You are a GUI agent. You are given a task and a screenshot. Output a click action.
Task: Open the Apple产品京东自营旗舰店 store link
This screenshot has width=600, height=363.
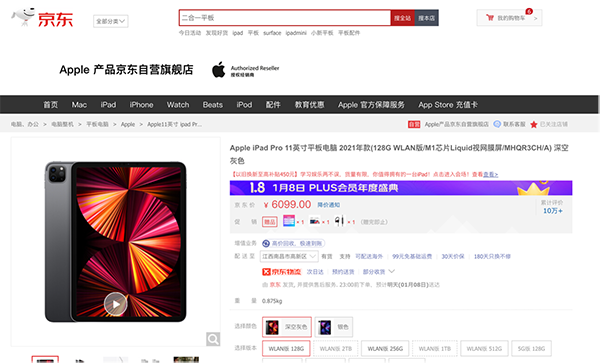pyautogui.click(x=457, y=124)
